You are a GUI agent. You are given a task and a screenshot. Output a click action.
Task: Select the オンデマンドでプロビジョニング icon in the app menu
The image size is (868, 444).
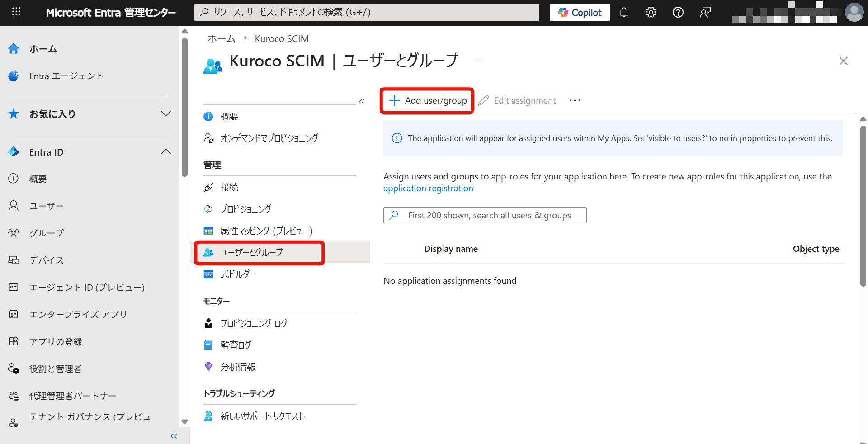(209, 138)
